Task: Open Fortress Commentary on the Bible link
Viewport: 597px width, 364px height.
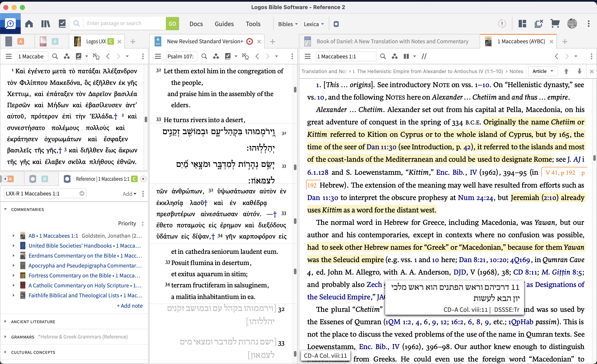Action: [x=84, y=275]
